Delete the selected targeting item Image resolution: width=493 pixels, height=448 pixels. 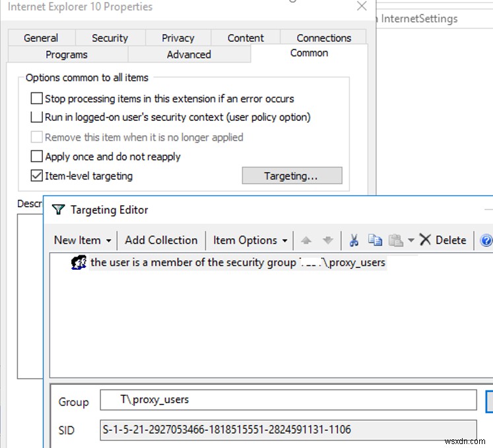coord(443,240)
